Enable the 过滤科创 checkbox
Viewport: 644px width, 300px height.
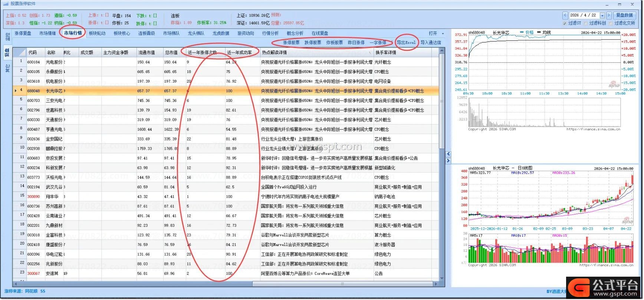click(586, 23)
